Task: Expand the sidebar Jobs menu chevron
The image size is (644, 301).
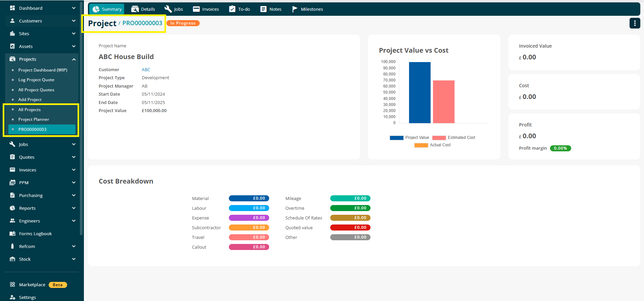Action: (x=74, y=144)
